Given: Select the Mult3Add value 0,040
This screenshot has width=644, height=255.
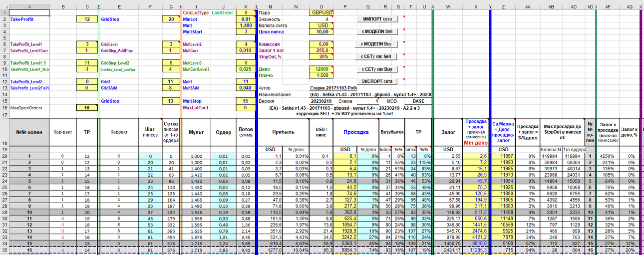Looking at the screenshot, I should [245, 88].
